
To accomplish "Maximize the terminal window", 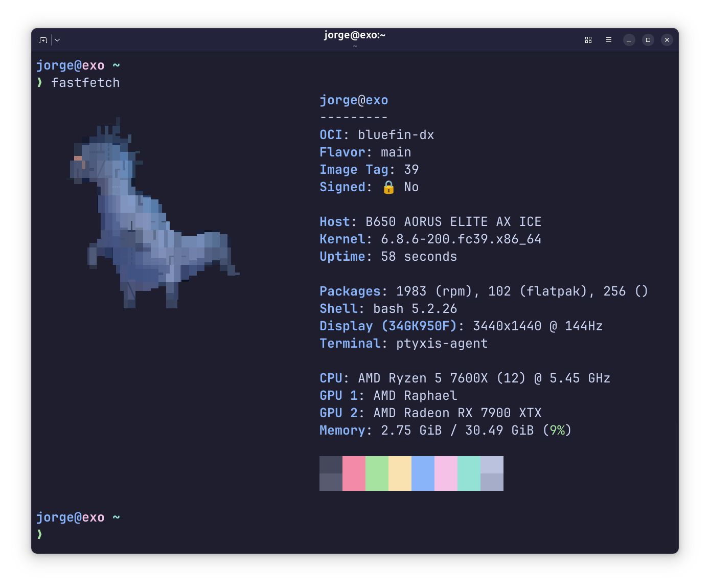I will coord(648,40).
